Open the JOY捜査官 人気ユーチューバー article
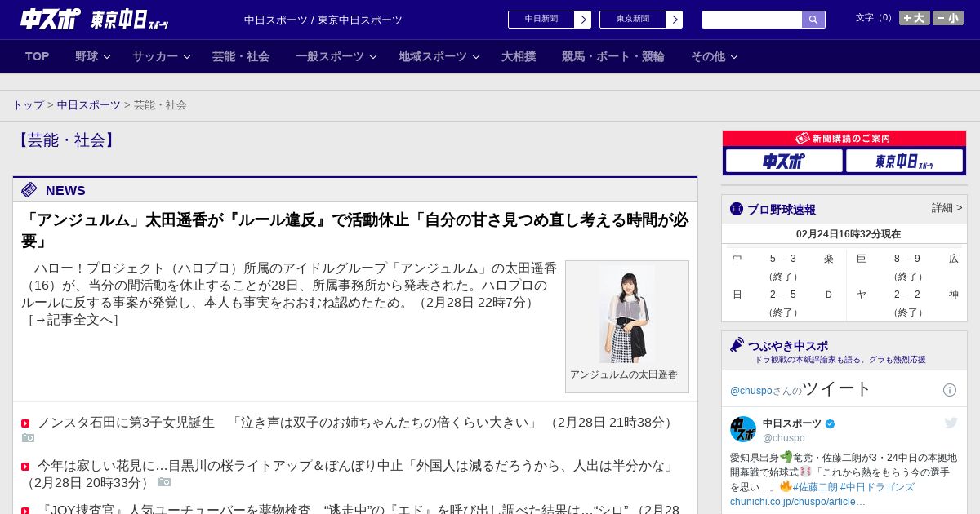980x514 pixels. (x=334, y=509)
